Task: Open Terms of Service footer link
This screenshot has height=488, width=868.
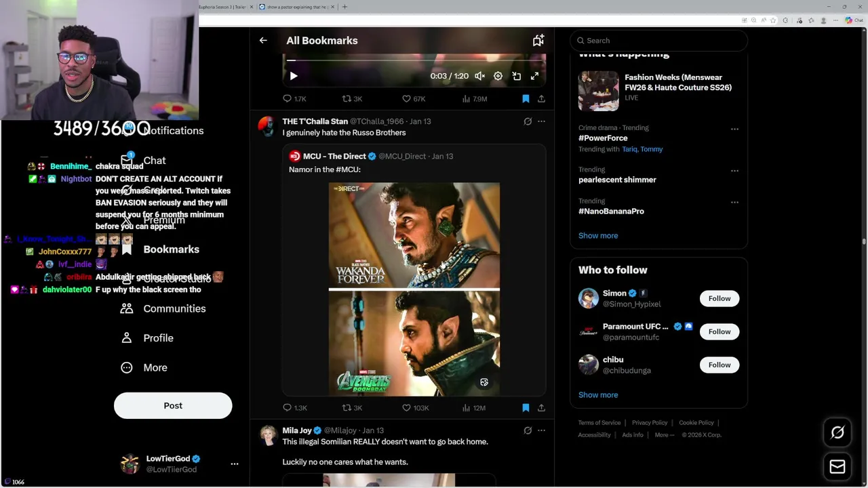Action: point(599,423)
